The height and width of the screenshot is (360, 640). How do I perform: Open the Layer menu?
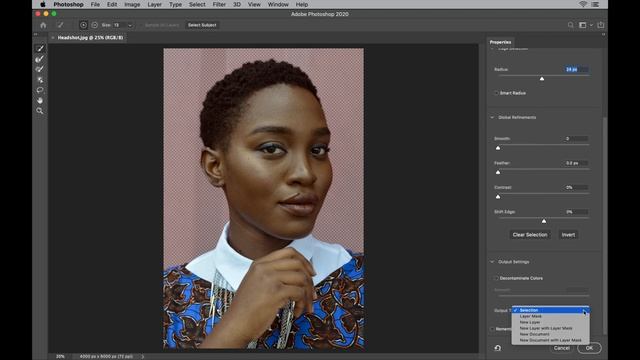[x=154, y=4]
